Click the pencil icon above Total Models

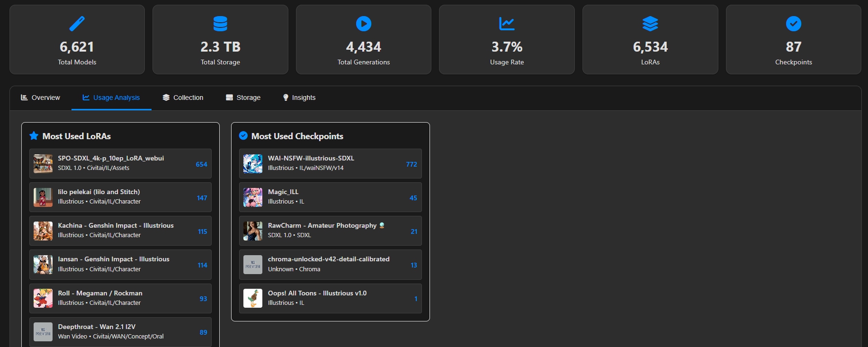click(77, 23)
